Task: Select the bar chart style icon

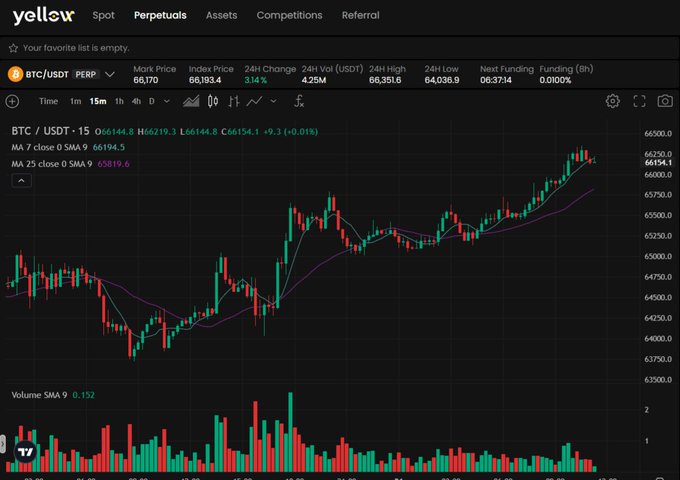Action: [x=234, y=101]
